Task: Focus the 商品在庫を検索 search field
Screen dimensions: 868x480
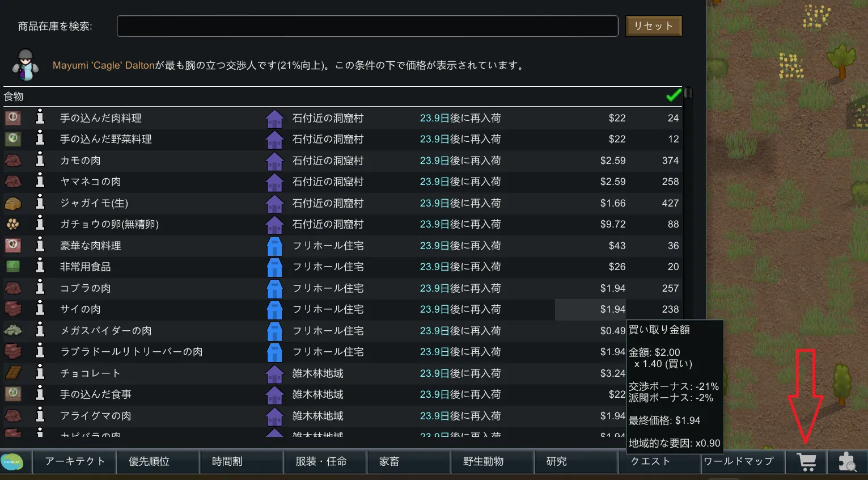Action: pos(367,26)
